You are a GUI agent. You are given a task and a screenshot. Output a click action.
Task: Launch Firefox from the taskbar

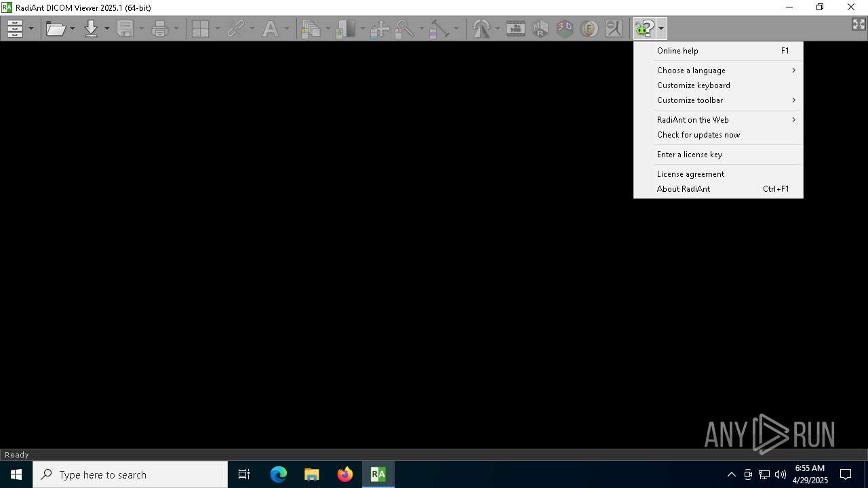[x=345, y=474]
